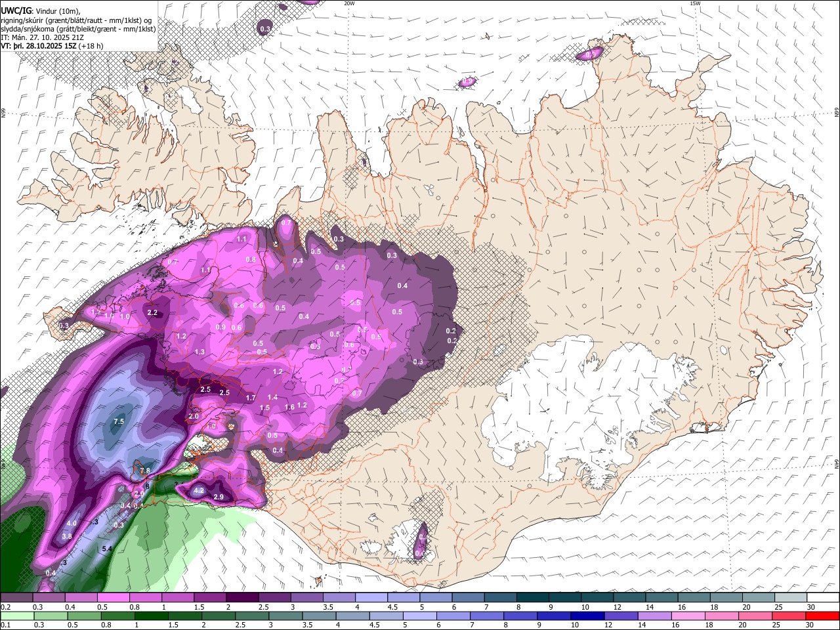Click the 'slydda/snjókoma' legend description line
This screenshot has height=630, width=840.
pyautogui.click(x=78, y=29)
